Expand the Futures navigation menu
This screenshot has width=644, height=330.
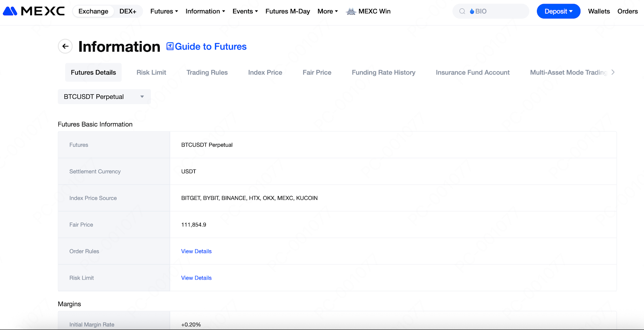click(164, 11)
